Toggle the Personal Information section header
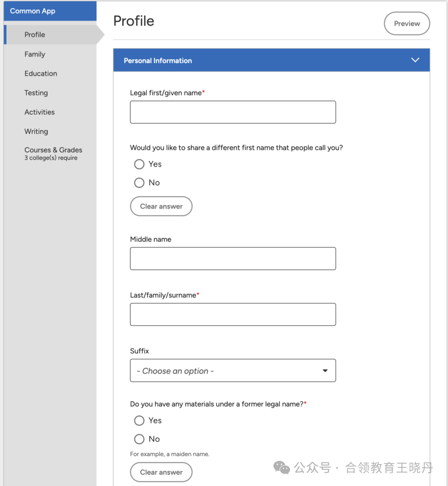The width and height of the screenshot is (448, 486). (271, 60)
